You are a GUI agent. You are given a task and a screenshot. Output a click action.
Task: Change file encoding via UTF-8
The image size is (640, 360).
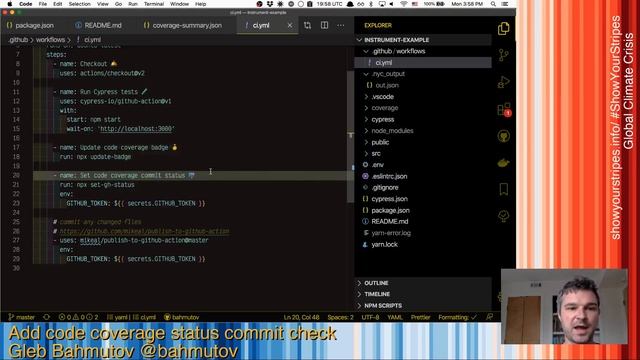pyautogui.click(x=370, y=317)
